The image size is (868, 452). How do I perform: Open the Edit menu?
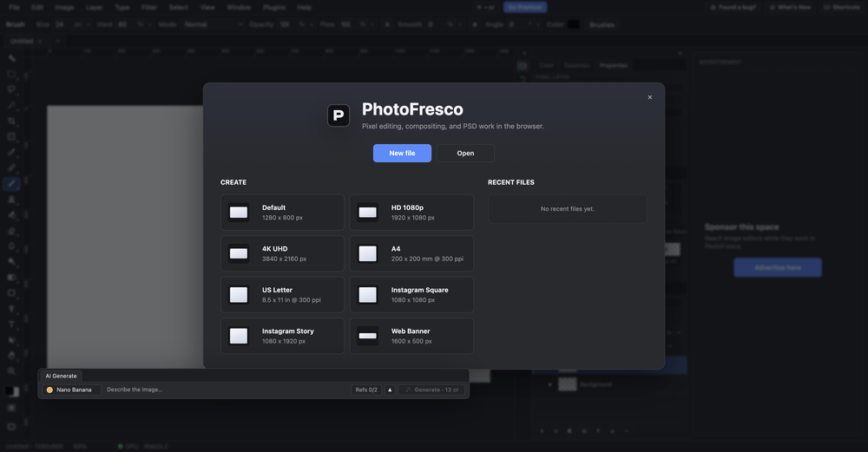tap(37, 7)
